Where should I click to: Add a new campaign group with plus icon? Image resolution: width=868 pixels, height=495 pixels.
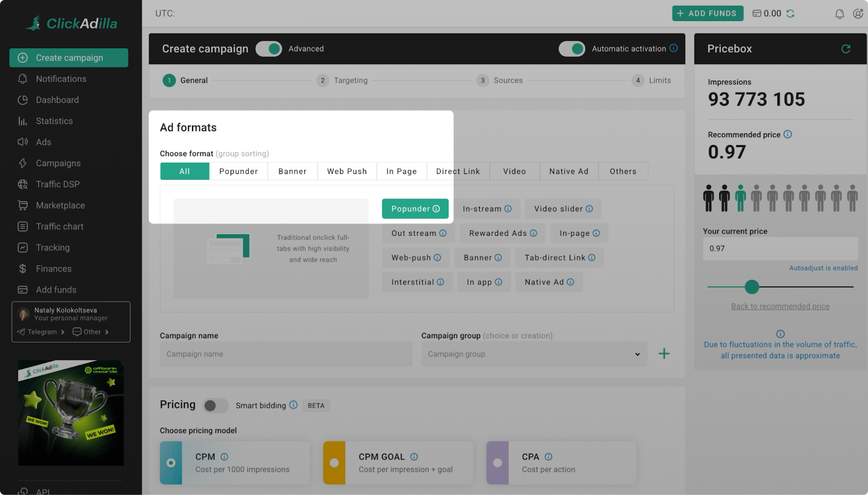664,353
